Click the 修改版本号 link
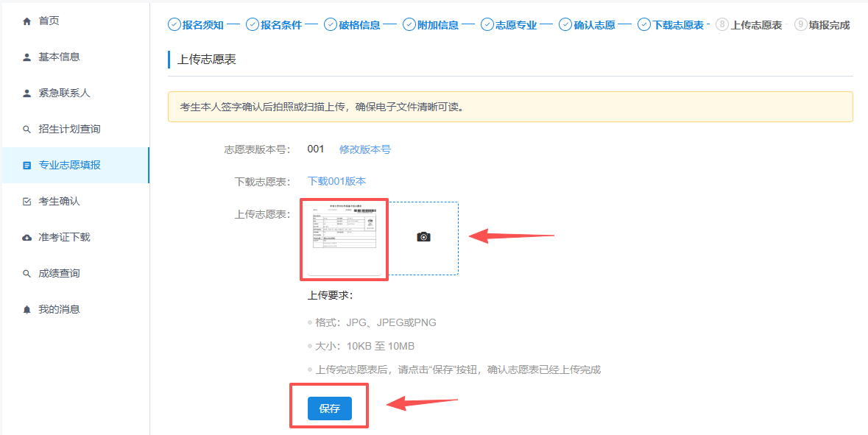Image resolution: width=868 pixels, height=435 pixels. point(364,149)
